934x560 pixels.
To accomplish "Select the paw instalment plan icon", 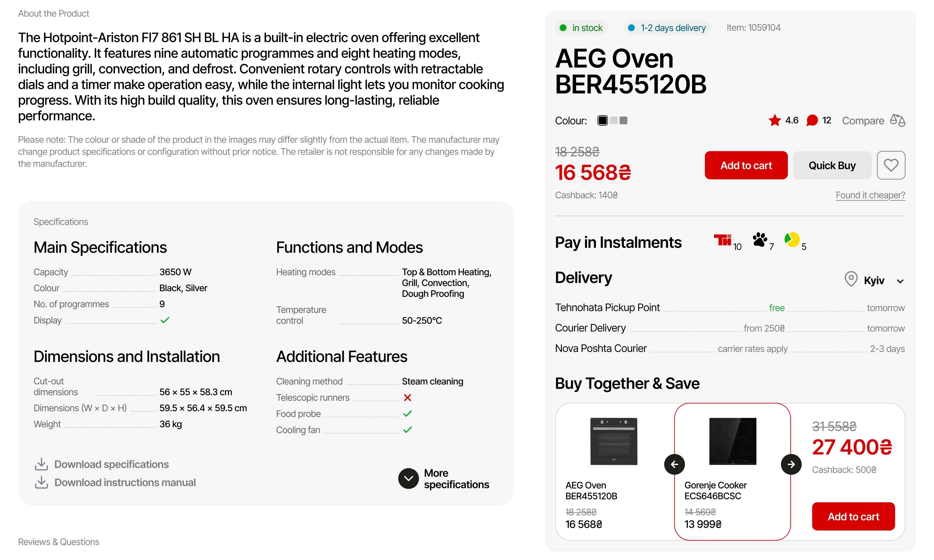I will point(760,240).
